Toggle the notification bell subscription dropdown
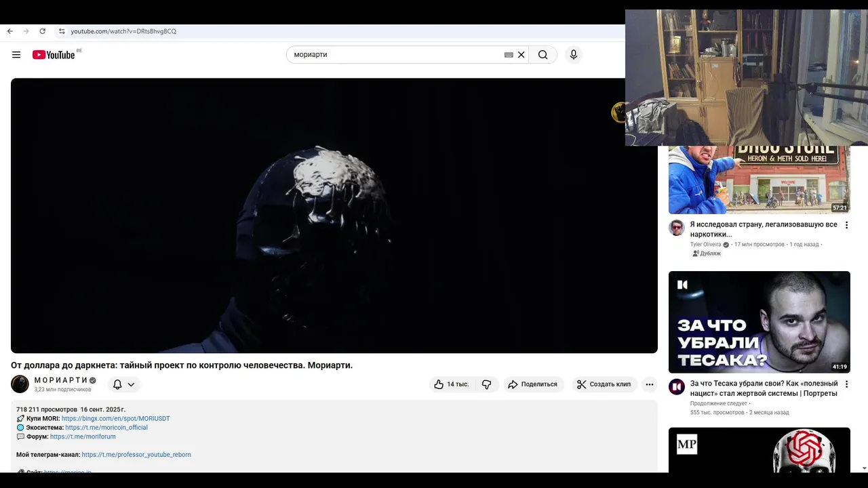The width and height of the screenshot is (868, 488). point(124,384)
